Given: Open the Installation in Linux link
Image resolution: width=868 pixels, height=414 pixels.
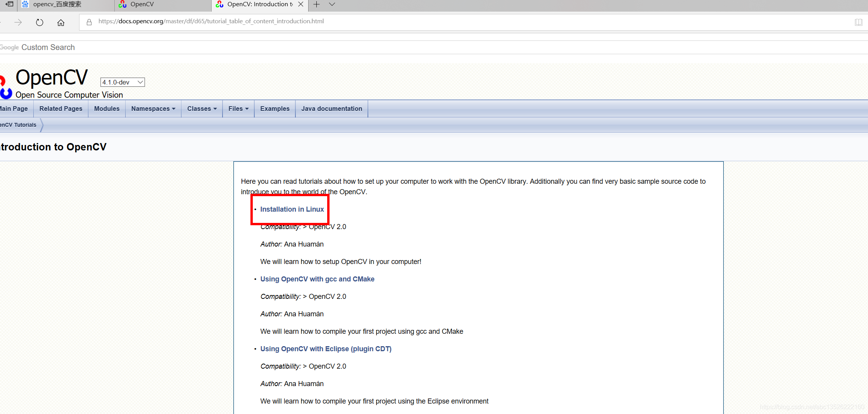Looking at the screenshot, I should [x=292, y=209].
